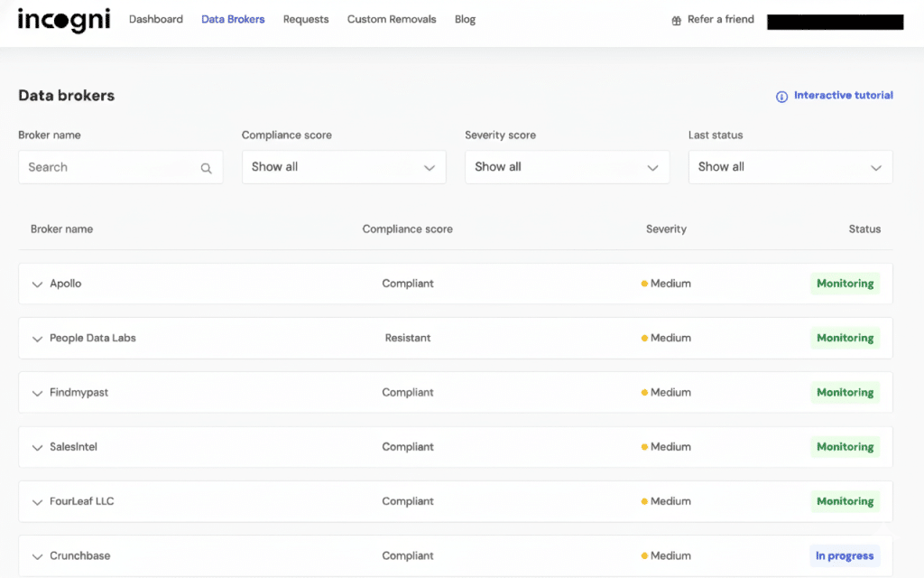The height and width of the screenshot is (578, 924).
Task: Open the Dashboard menu item
Action: tap(155, 19)
